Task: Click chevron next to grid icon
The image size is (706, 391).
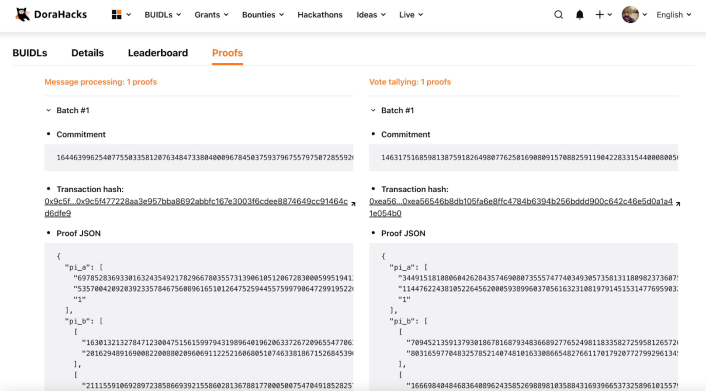Action: coord(129,15)
